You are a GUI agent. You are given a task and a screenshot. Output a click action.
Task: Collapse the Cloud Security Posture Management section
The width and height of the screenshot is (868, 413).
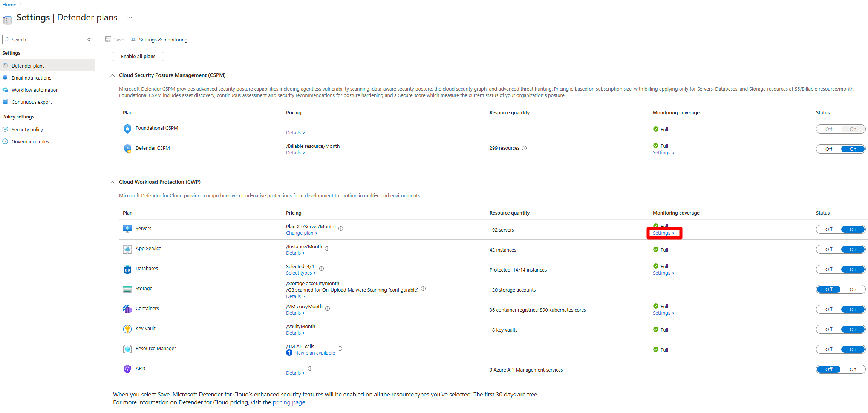click(112, 75)
